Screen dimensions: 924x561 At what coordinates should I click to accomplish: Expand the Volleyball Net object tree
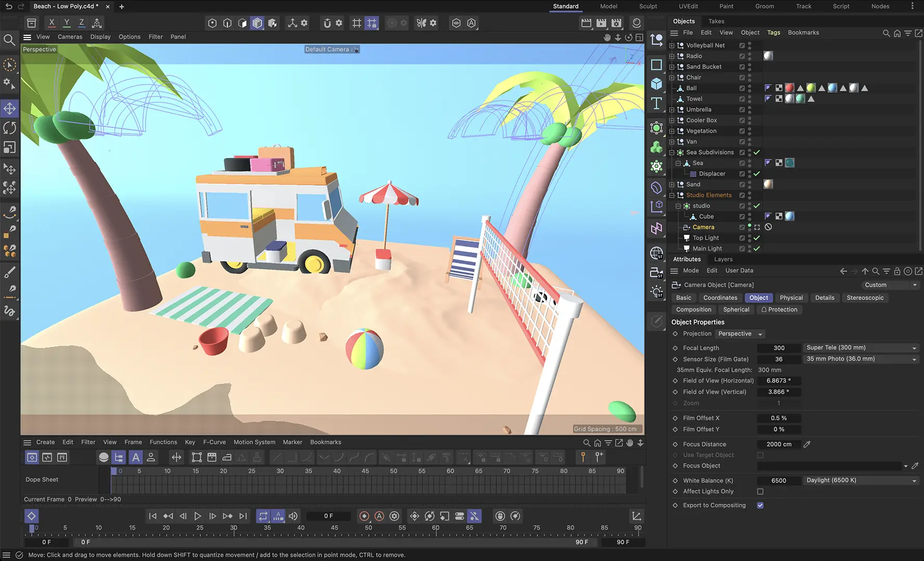(x=672, y=45)
